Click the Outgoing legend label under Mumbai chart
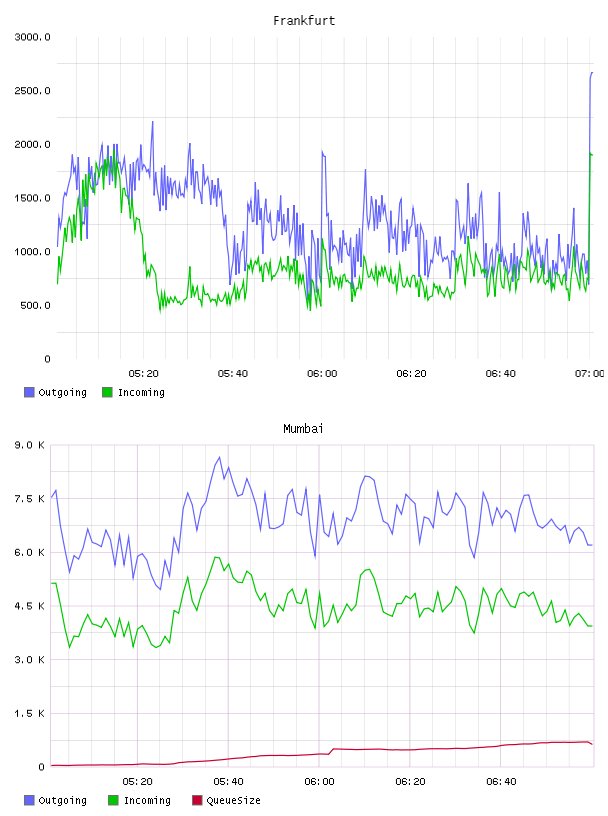The image size is (608, 816). pyautogui.click(x=62, y=801)
